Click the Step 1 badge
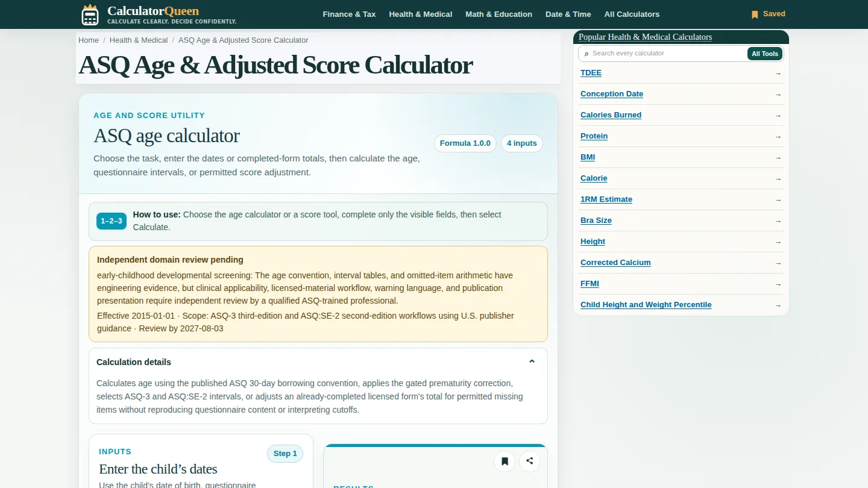This screenshot has height=488, width=868. pyautogui.click(x=285, y=454)
